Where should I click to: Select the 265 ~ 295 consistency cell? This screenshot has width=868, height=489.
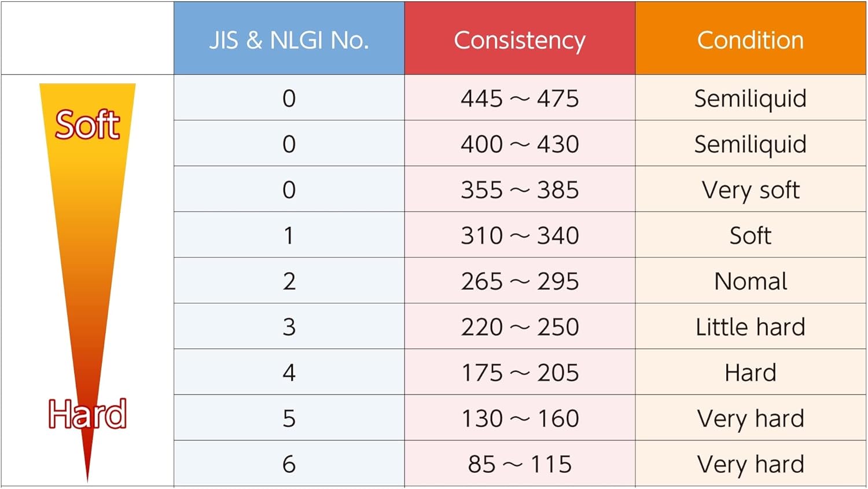tap(520, 281)
